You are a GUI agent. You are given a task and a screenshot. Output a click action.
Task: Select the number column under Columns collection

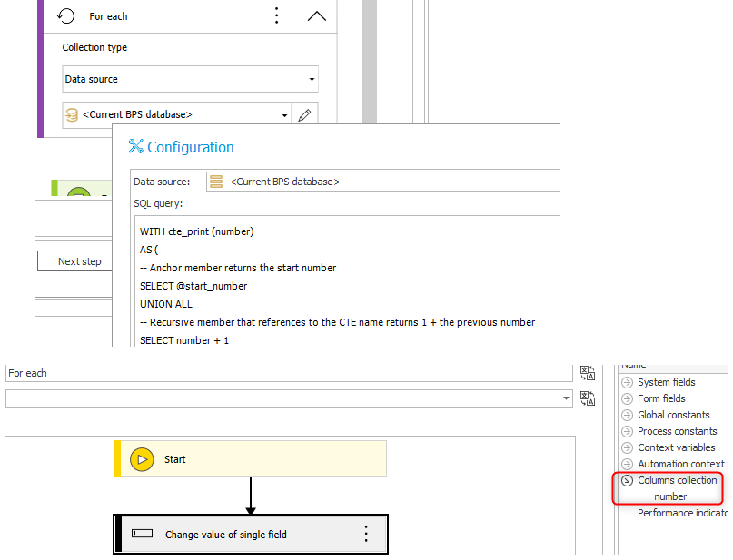tap(670, 496)
